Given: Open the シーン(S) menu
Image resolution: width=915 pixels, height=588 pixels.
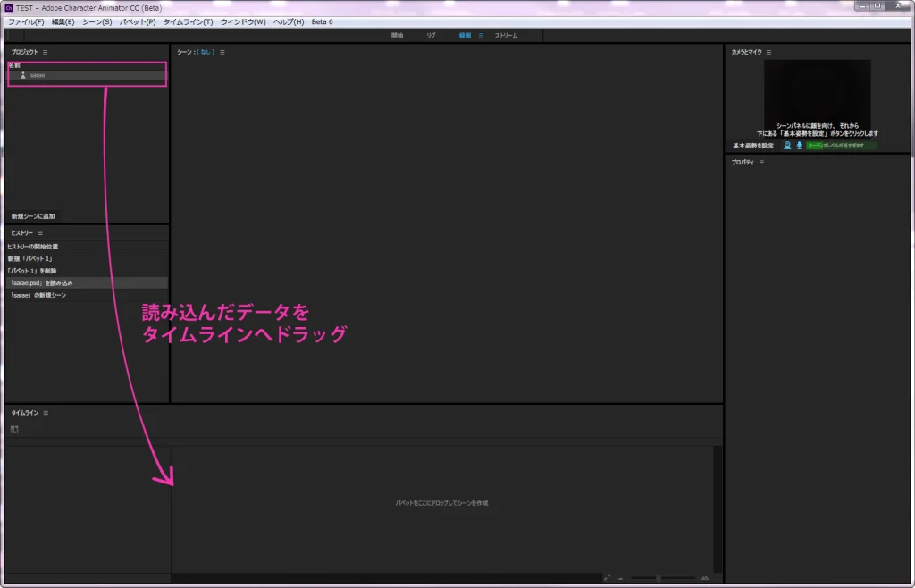Looking at the screenshot, I should [x=97, y=21].
